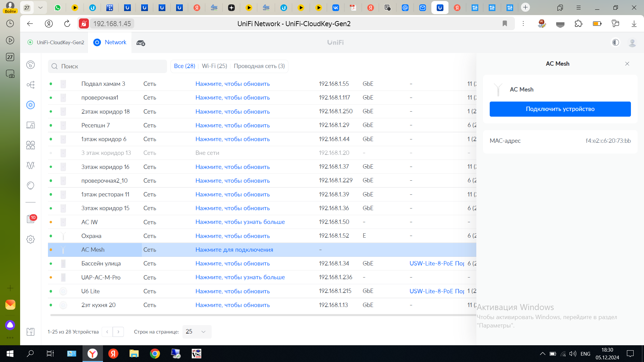Open the new tab plus button
This screenshot has width=644, height=362.
tap(526, 7)
